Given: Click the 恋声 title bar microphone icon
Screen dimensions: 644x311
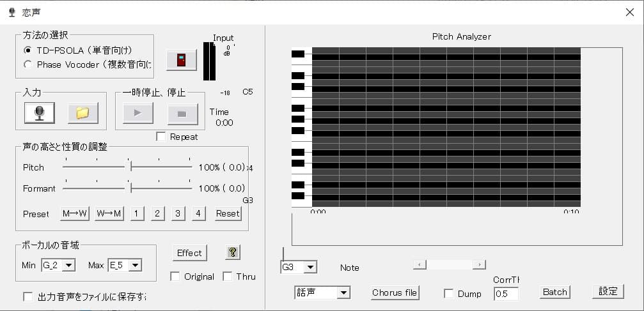Looking at the screenshot, I should 12,12.
